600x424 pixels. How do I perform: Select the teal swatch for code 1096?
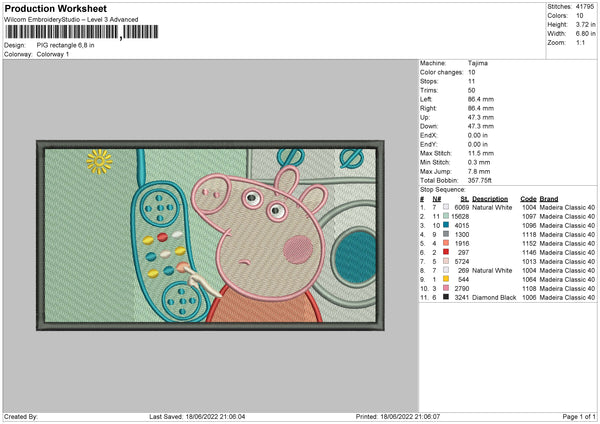(446, 225)
